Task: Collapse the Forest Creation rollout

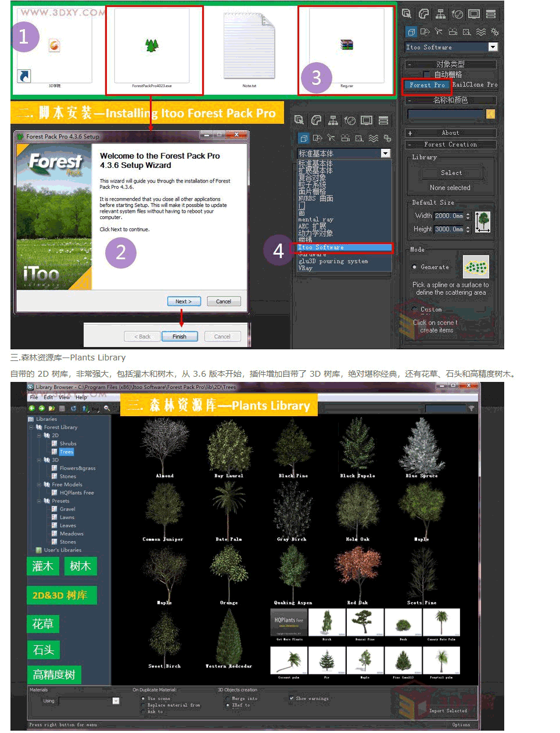Action: 450,144
